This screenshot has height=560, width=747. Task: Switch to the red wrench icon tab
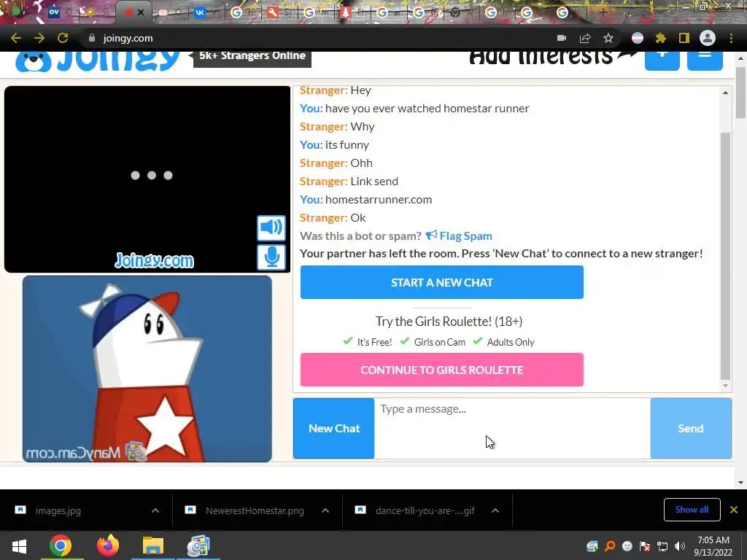pyautogui.click(x=273, y=13)
